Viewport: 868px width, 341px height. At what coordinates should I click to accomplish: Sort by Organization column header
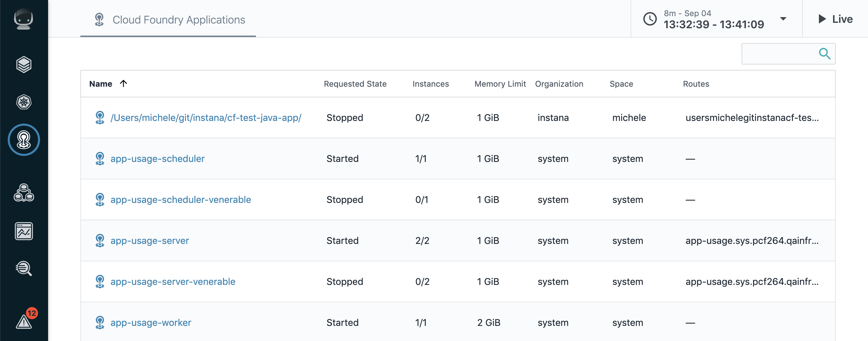click(559, 84)
